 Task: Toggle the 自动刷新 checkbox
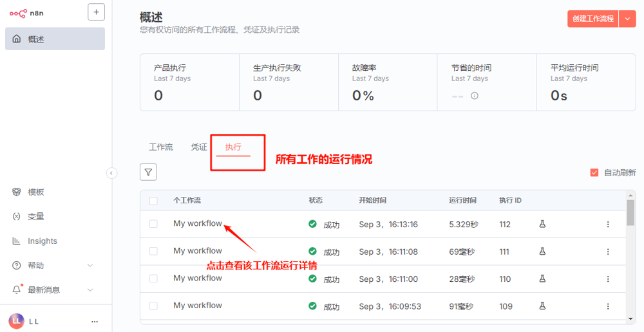click(x=594, y=172)
